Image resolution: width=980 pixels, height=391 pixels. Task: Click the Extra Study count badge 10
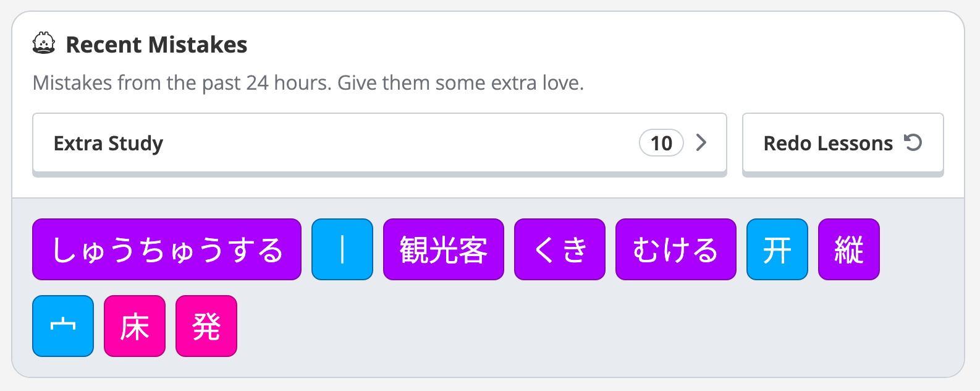tap(661, 143)
